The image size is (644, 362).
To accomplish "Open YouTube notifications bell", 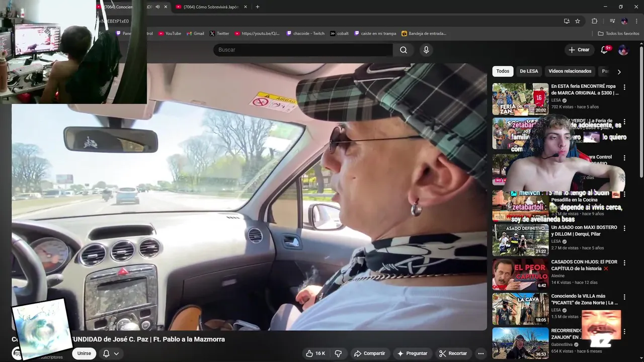I will coord(605,50).
